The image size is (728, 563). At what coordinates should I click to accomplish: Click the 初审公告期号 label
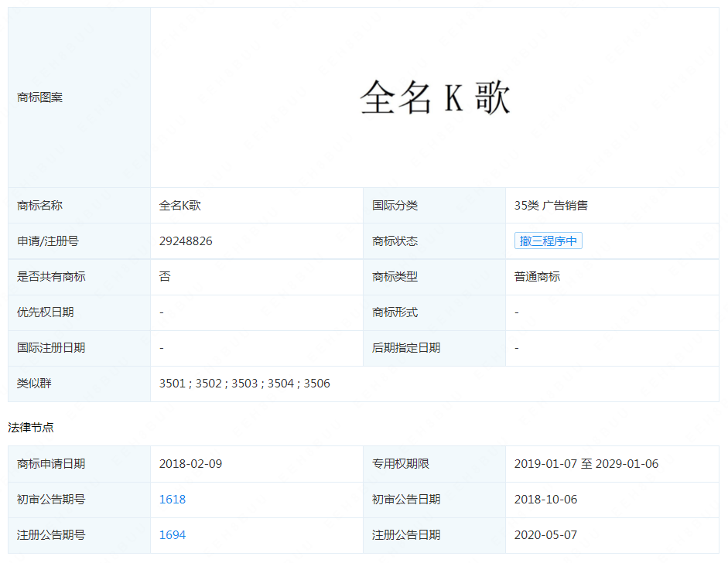(x=51, y=500)
